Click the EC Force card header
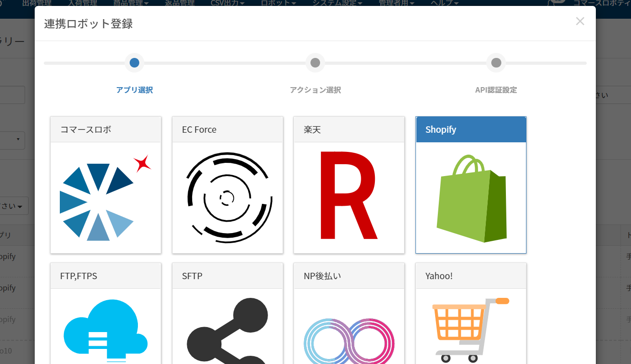631x364 pixels. (x=227, y=130)
